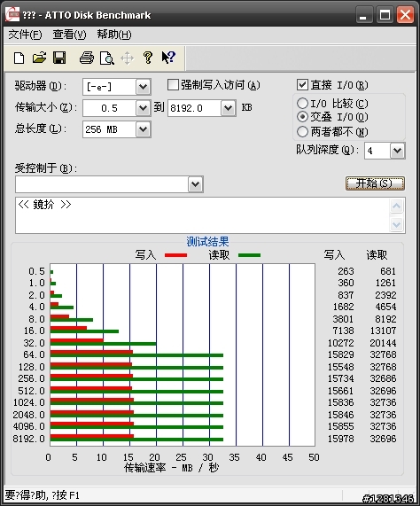Open Print Preview from the toolbar
The image size is (420, 506).
(x=107, y=58)
